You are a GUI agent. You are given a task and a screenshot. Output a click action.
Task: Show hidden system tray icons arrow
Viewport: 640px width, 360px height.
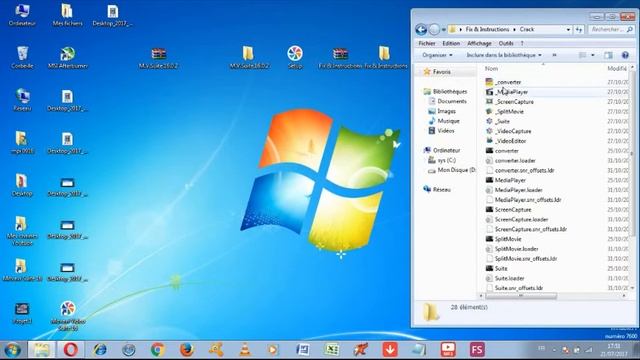tap(554, 350)
